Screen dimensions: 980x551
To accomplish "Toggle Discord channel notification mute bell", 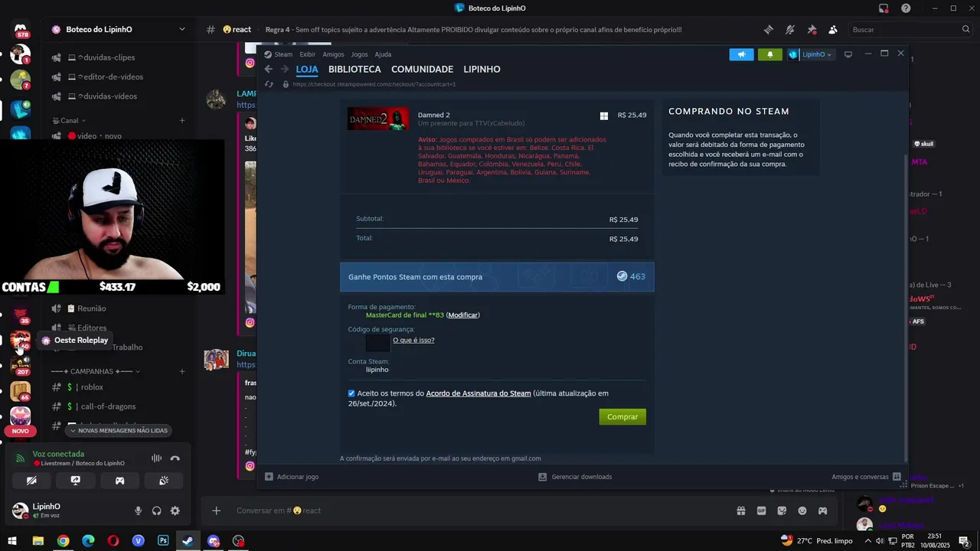I will 790,29.
